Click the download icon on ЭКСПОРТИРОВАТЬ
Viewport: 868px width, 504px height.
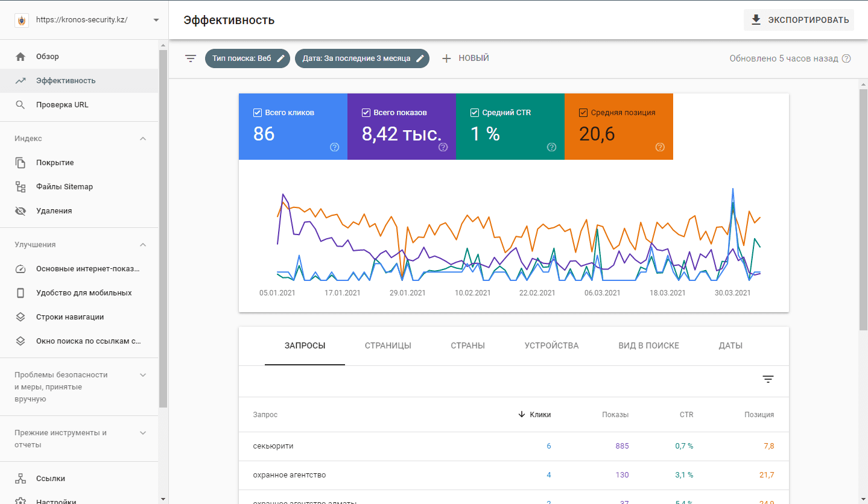[756, 20]
